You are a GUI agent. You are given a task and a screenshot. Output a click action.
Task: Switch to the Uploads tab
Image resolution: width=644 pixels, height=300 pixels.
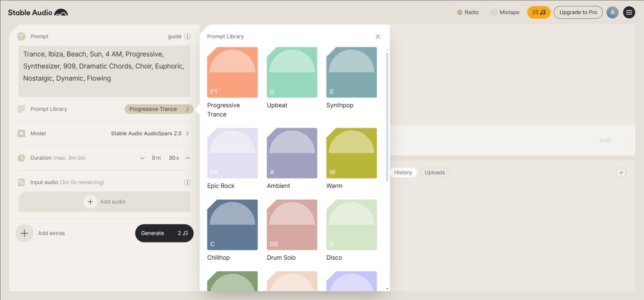(434, 172)
